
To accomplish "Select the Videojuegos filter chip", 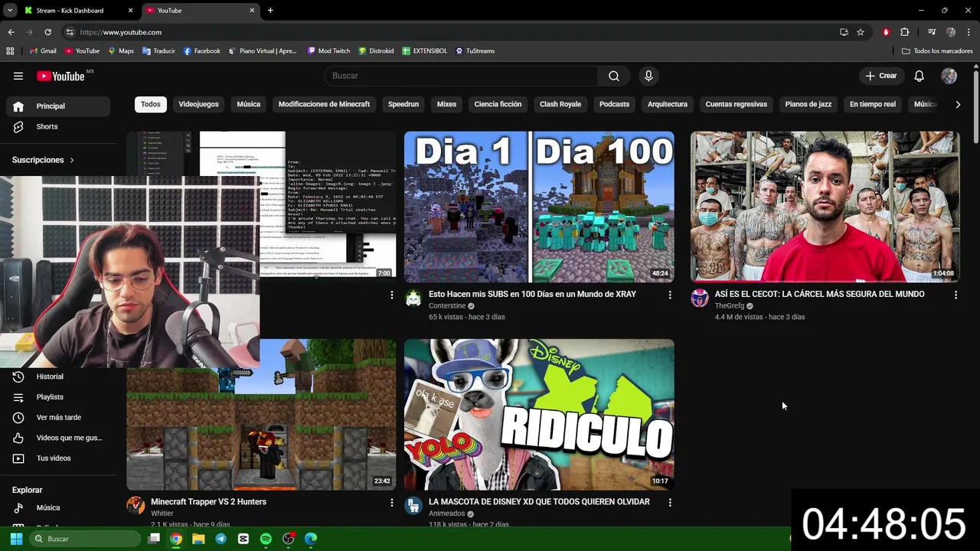I will (x=198, y=104).
